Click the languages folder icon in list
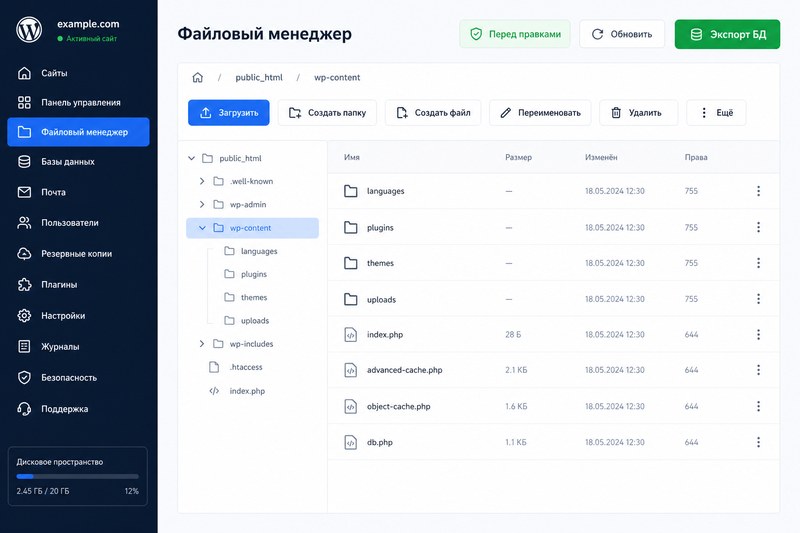This screenshot has height=533, width=800. coord(351,191)
